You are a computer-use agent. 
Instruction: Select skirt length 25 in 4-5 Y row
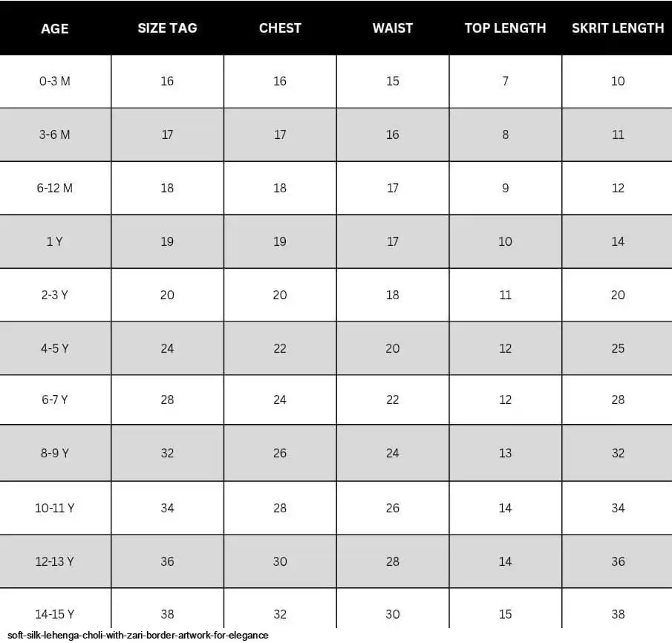tap(618, 348)
